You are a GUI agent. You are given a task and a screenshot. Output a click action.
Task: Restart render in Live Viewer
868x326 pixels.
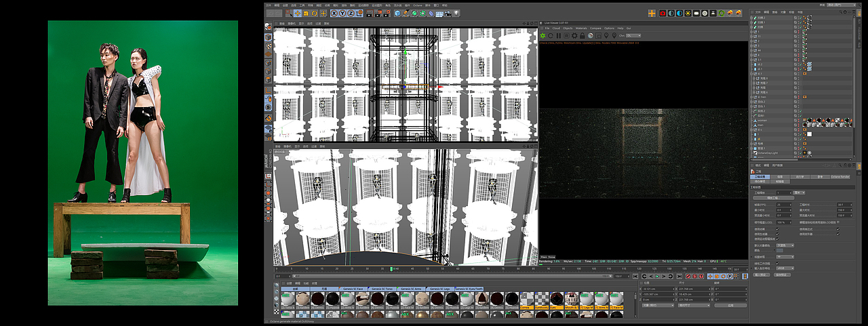[551, 35]
